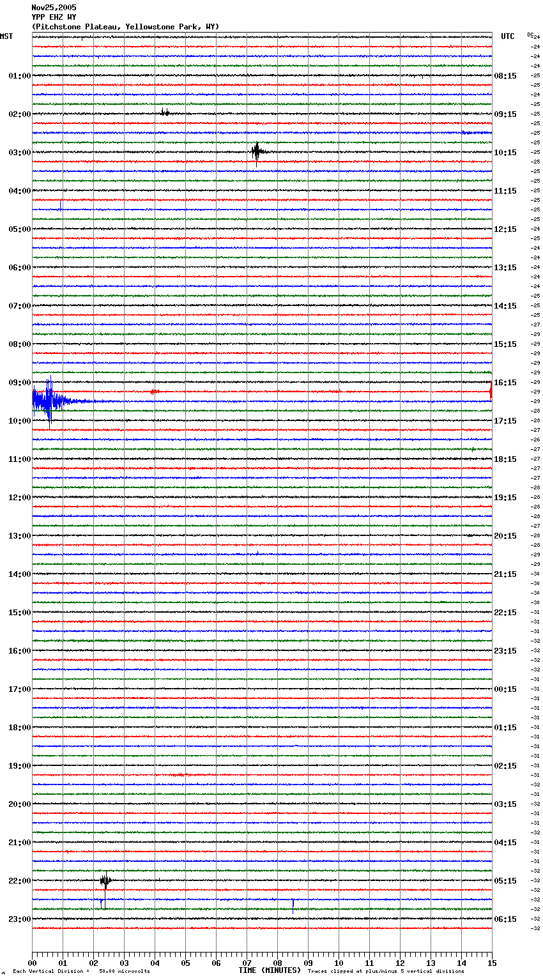Click the 00:15 UTC time label

click(x=505, y=689)
